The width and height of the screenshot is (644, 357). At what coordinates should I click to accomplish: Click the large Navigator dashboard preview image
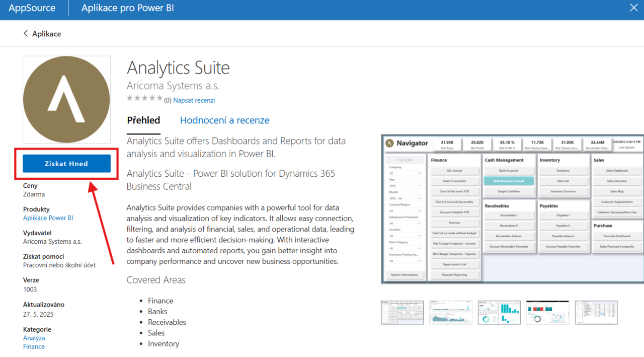[x=512, y=209]
